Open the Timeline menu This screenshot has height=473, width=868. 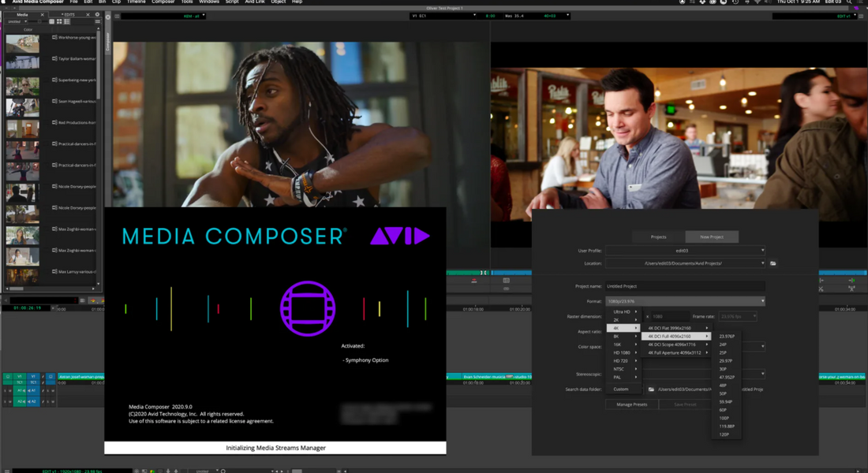[137, 2]
